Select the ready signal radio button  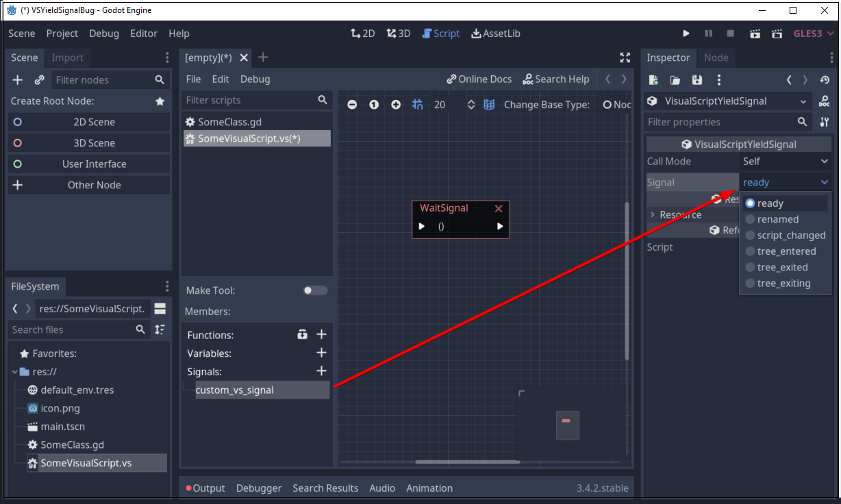pos(751,203)
